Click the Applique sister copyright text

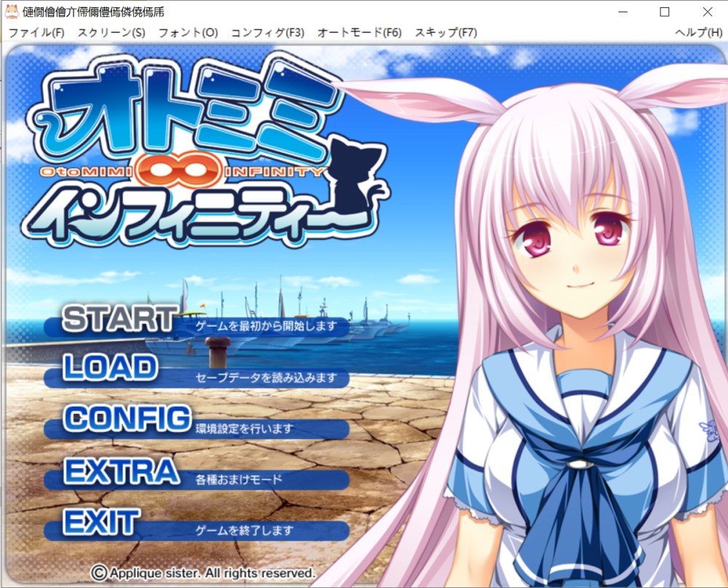(203, 573)
